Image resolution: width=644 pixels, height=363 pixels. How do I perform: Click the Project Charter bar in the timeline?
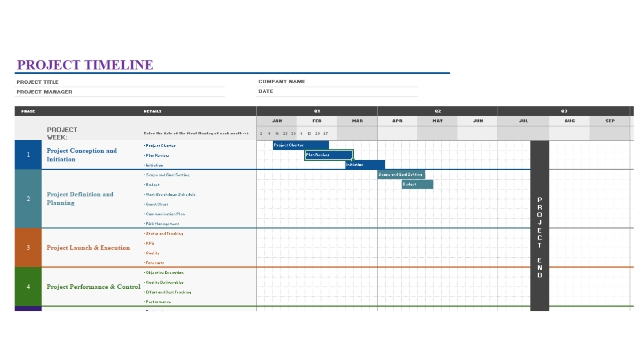[x=300, y=145]
